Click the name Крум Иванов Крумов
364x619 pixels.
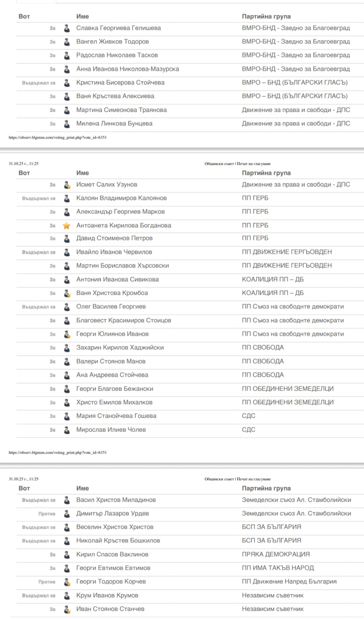tap(107, 595)
